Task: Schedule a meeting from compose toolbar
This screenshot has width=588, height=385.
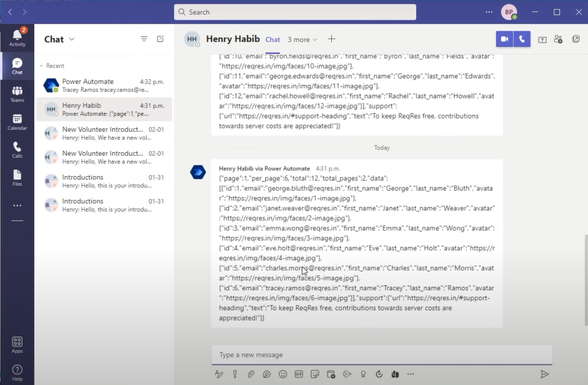Action: tap(331, 374)
